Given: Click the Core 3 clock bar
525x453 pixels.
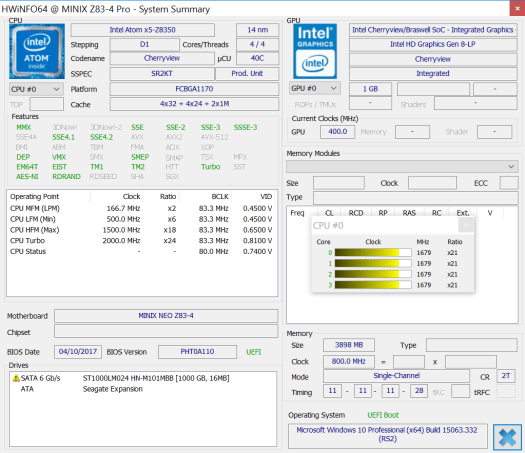Looking at the screenshot, I should tap(373, 285).
